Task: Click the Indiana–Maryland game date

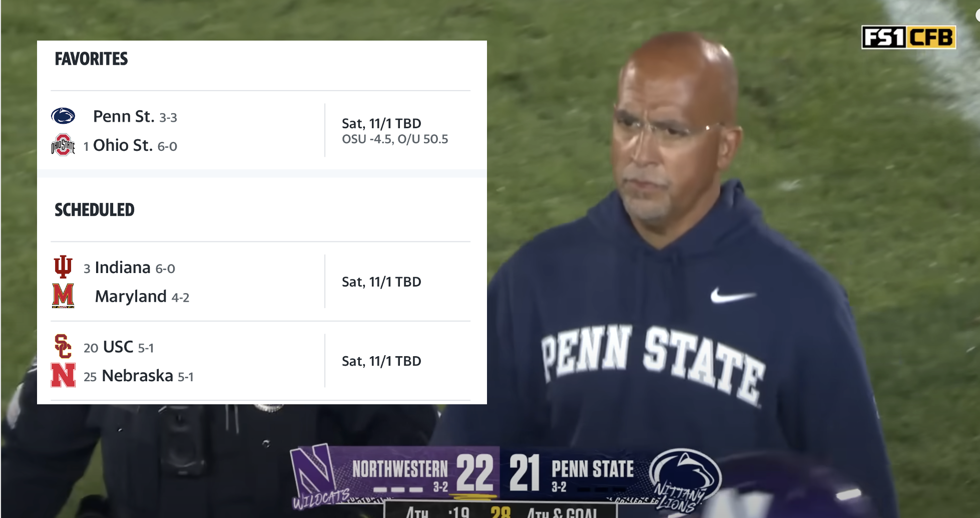Action: tap(381, 282)
